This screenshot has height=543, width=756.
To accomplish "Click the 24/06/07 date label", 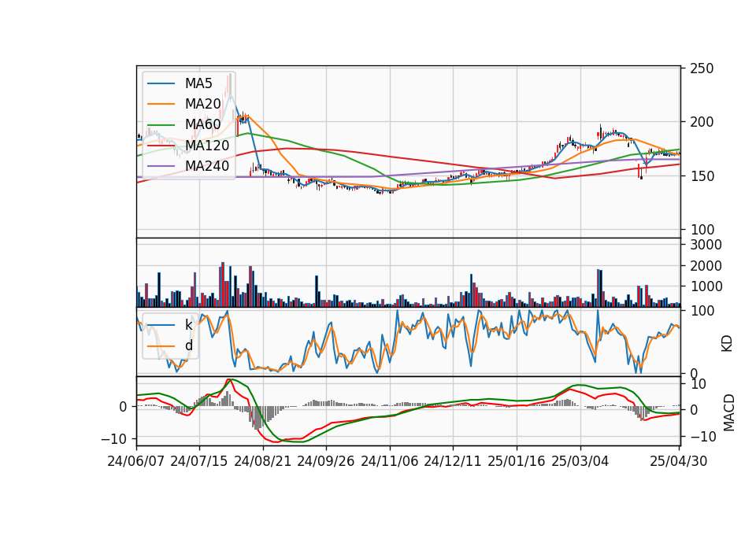I will click(x=136, y=461).
